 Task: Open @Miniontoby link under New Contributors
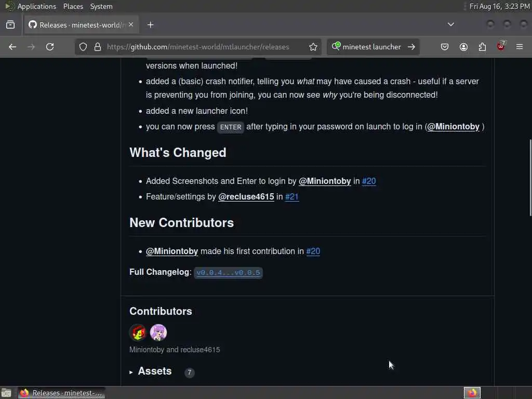click(172, 251)
